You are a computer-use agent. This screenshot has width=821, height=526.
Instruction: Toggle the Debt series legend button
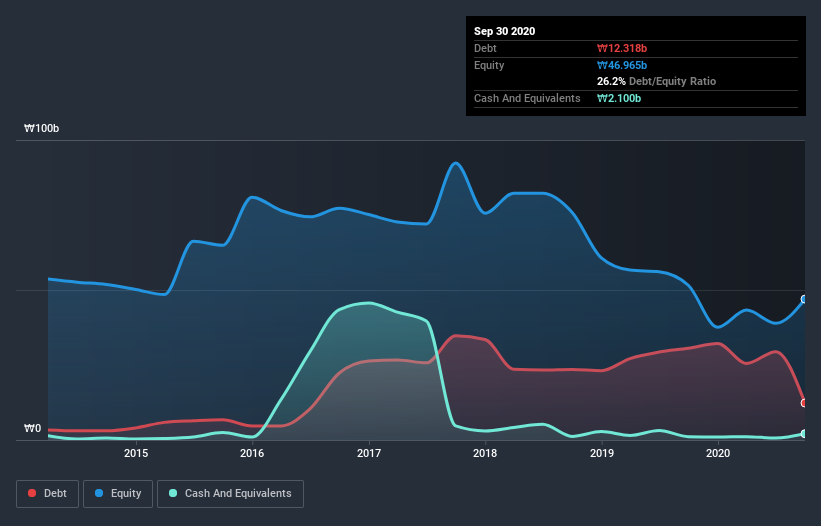pyautogui.click(x=47, y=494)
